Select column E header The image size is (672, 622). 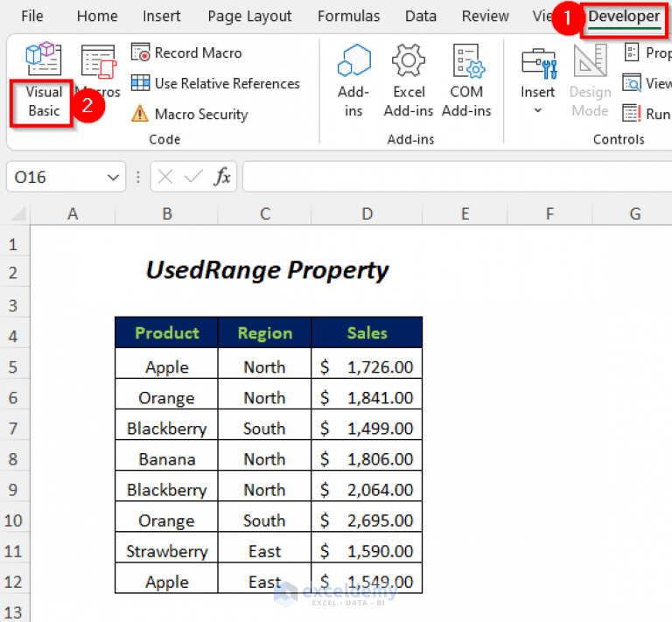(x=465, y=213)
